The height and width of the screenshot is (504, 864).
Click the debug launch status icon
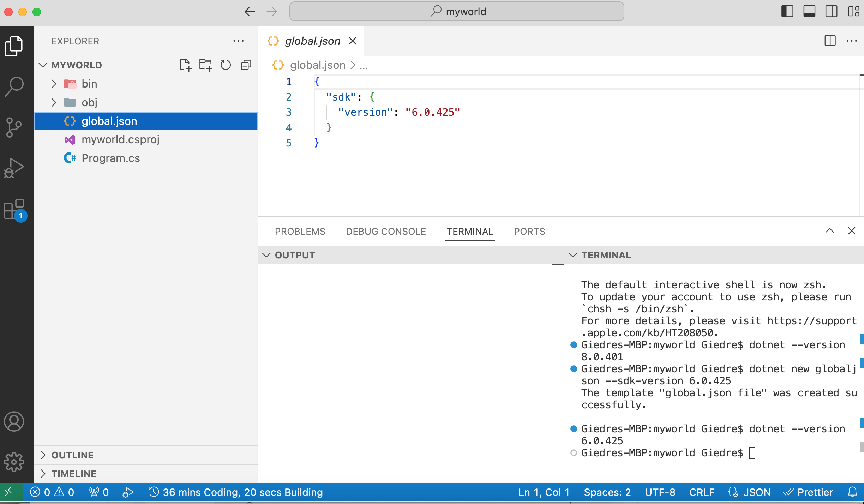click(128, 492)
